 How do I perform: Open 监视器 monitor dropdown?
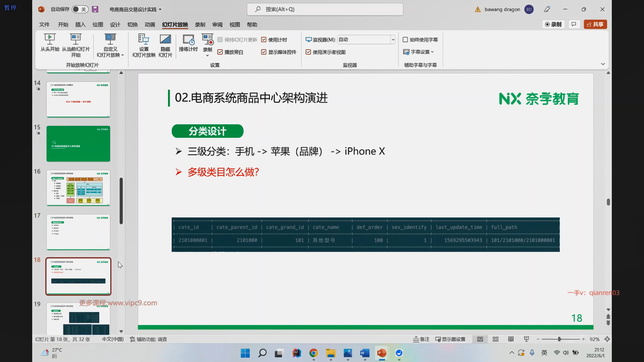[x=393, y=40]
